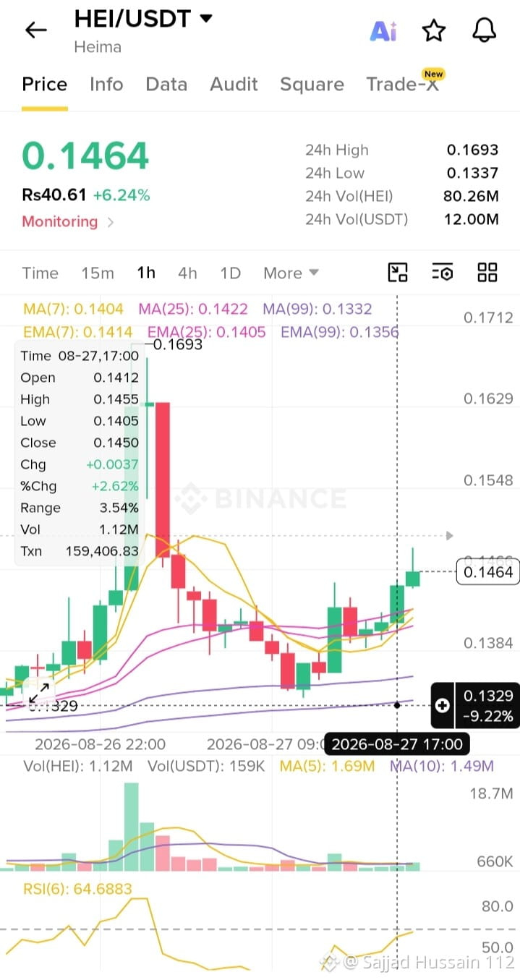Screen dimensions: 520x980
Task: Go back using the left arrow
Action: [35, 30]
